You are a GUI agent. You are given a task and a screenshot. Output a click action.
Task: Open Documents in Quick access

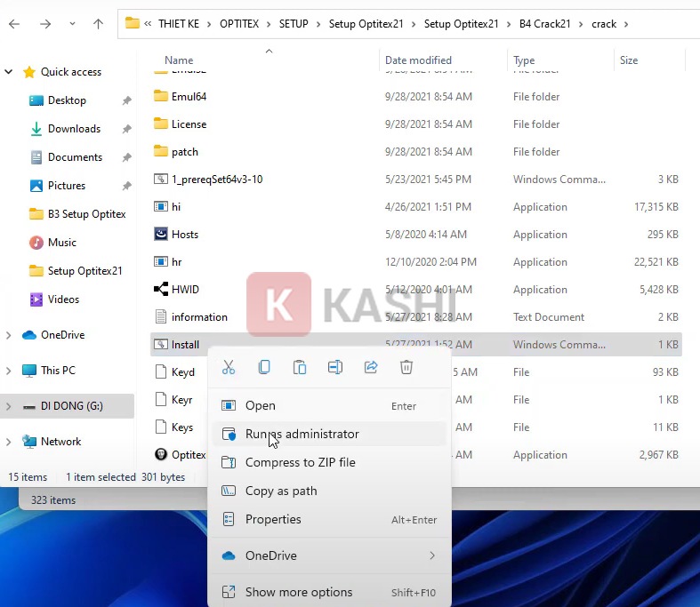[75, 157]
